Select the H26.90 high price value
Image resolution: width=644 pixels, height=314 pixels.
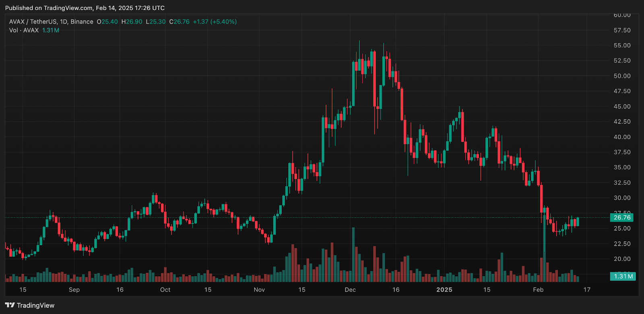coord(132,22)
